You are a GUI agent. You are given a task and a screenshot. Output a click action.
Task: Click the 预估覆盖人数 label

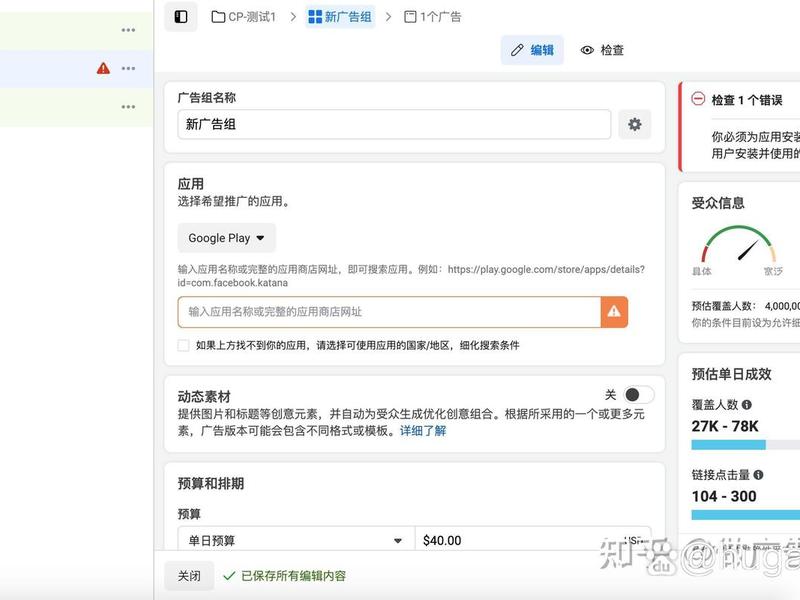[723, 306]
